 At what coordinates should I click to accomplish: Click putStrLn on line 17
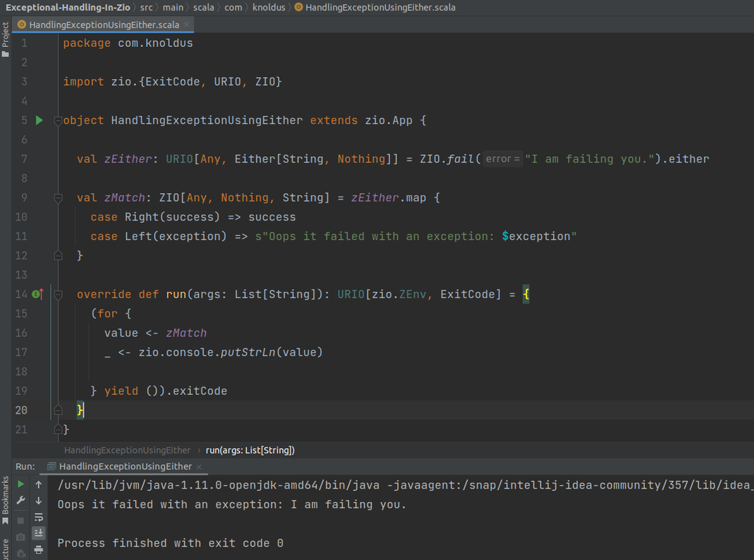(248, 352)
